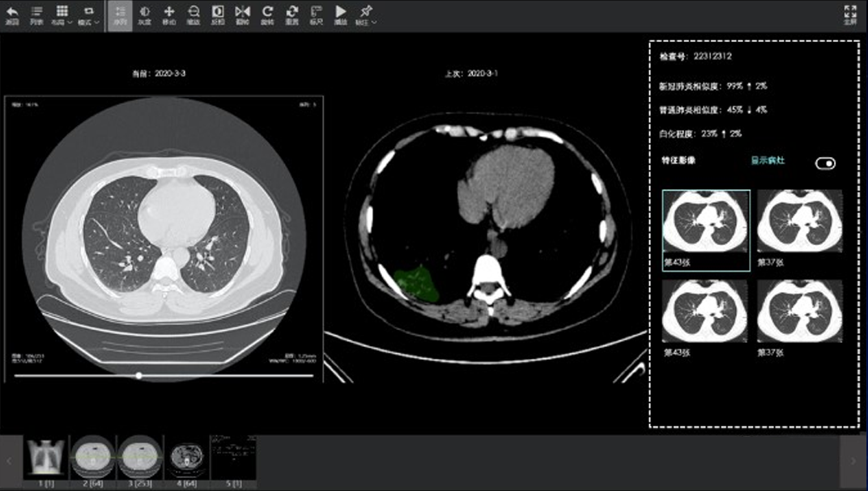The width and height of the screenshot is (868, 491).
Task: Open the pin annotation dropdown arrow
Action: click(x=374, y=23)
